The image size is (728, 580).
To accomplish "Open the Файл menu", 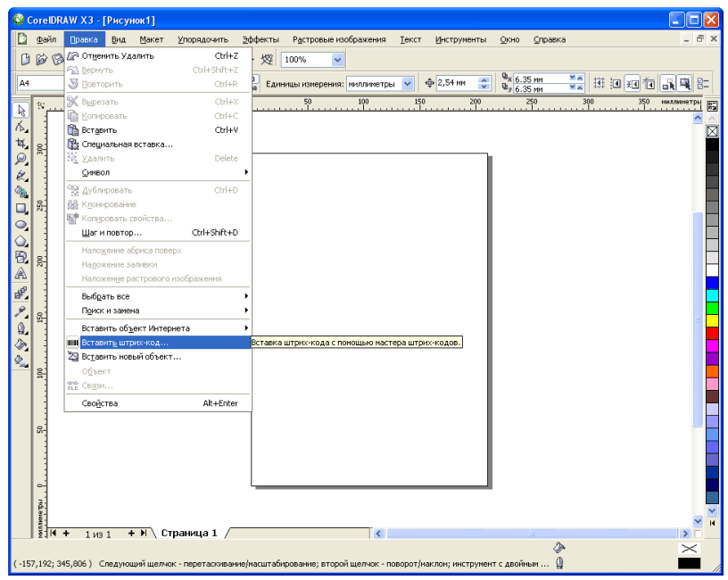I will tap(46, 39).
